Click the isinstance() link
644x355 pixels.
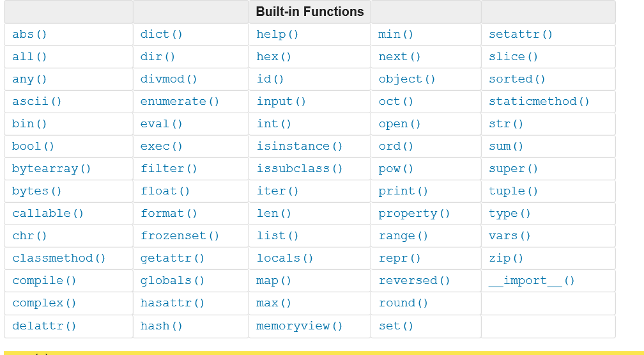pyautogui.click(x=300, y=146)
